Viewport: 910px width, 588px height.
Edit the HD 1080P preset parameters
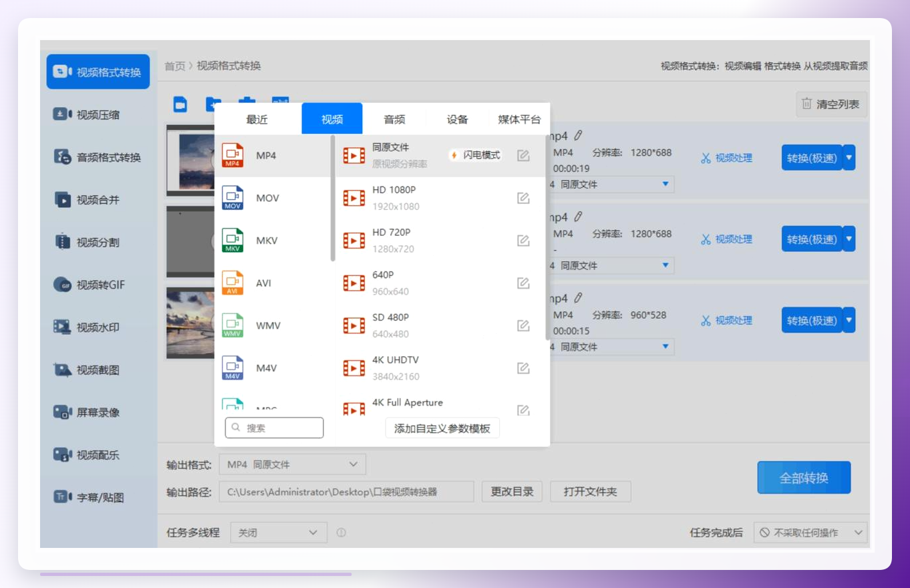pos(523,198)
